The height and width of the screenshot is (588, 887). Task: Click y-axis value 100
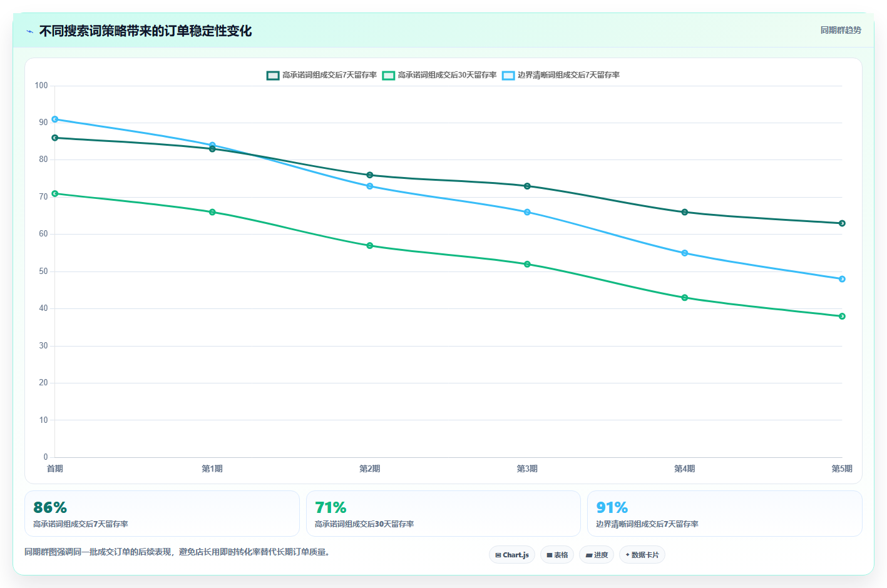coord(41,85)
